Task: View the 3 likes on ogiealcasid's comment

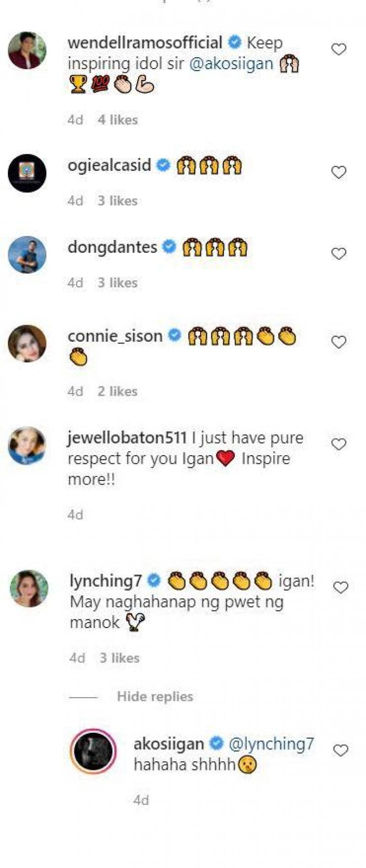Action: tap(118, 201)
